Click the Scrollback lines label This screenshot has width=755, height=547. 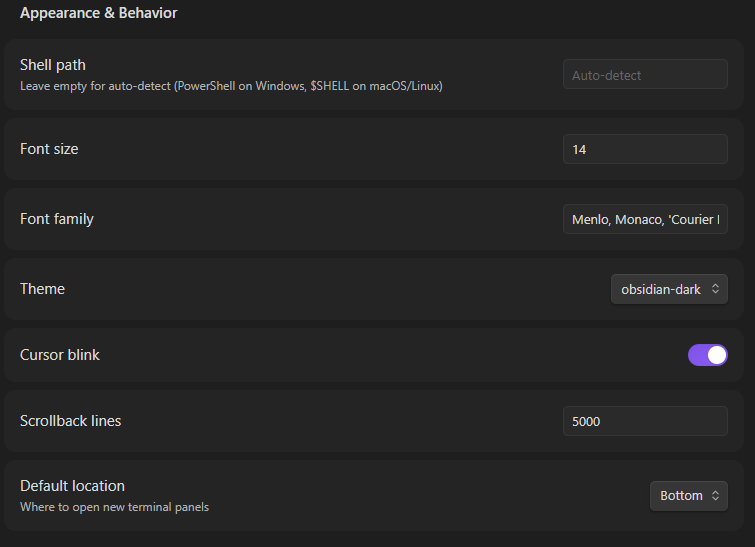pyautogui.click(x=70, y=421)
